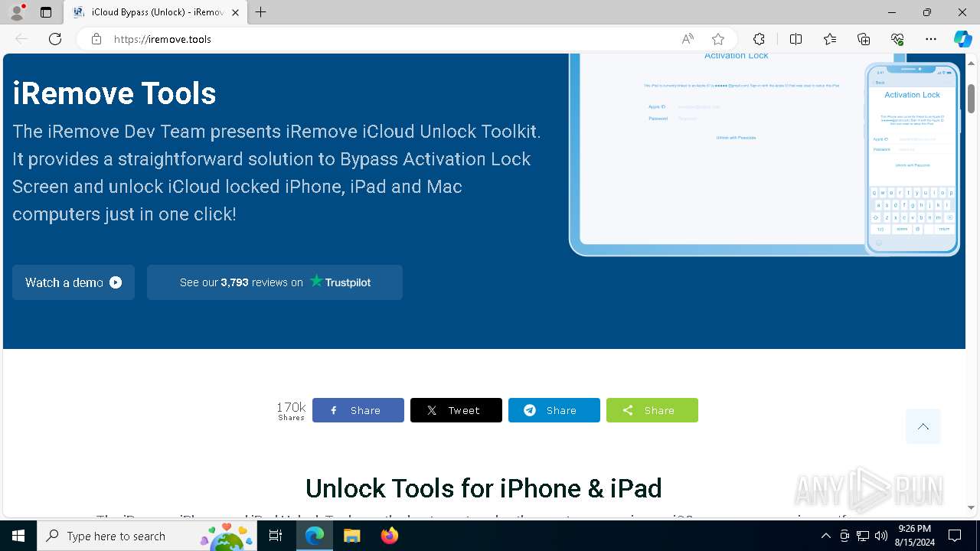Image resolution: width=980 pixels, height=551 pixels.
Task: Open the volume control tray icon
Action: (x=881, y=536)
